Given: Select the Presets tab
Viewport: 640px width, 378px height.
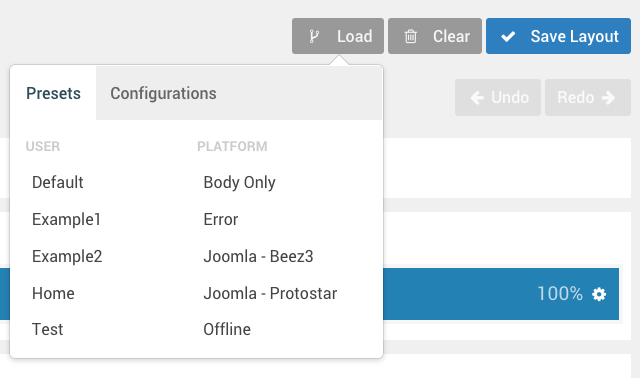Looking at the screenshot, I should pyautogui.click(x=53, y=93).
